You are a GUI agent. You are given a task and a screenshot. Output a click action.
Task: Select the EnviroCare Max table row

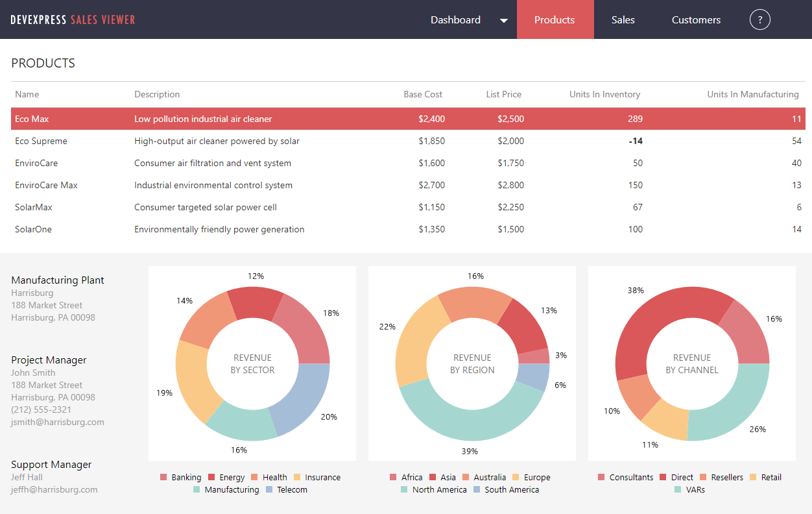(259, 185)
